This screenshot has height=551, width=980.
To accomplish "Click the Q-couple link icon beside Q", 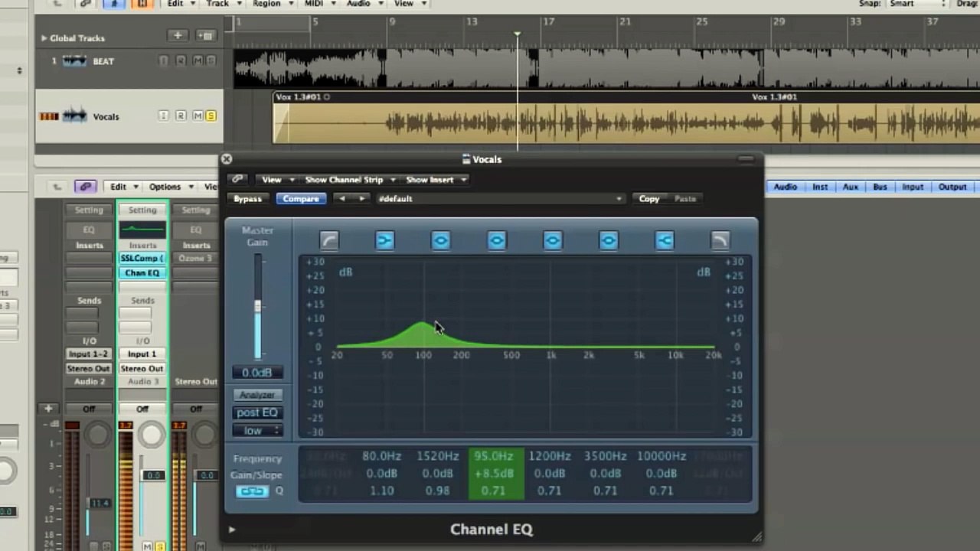I will pyautogui.click(x=252, y=491).
